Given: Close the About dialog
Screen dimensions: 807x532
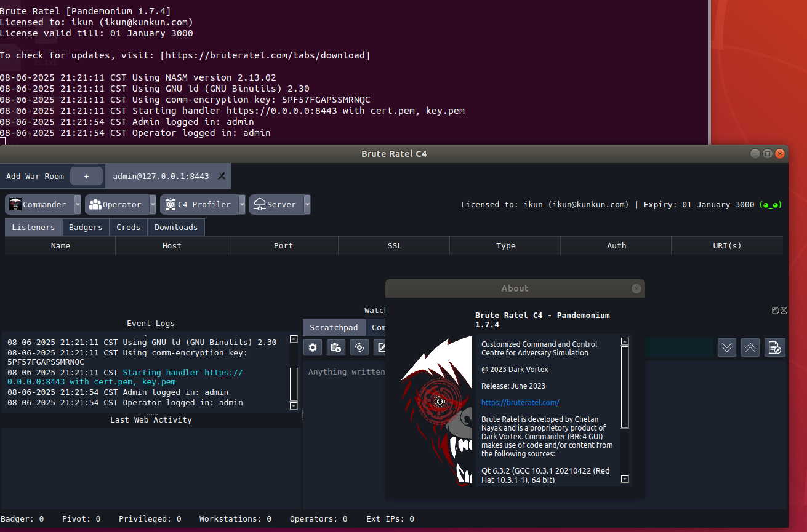Looking at the screenshot, I should coord(636,288).
